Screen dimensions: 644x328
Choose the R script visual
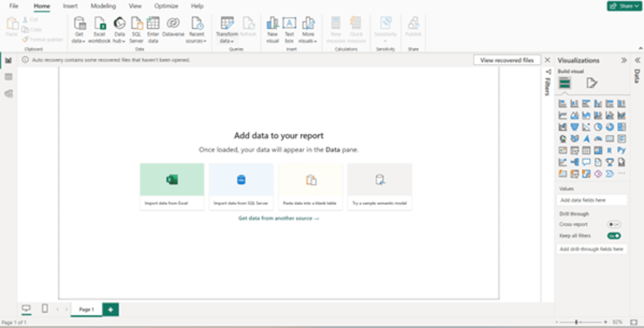coord(610,151)
